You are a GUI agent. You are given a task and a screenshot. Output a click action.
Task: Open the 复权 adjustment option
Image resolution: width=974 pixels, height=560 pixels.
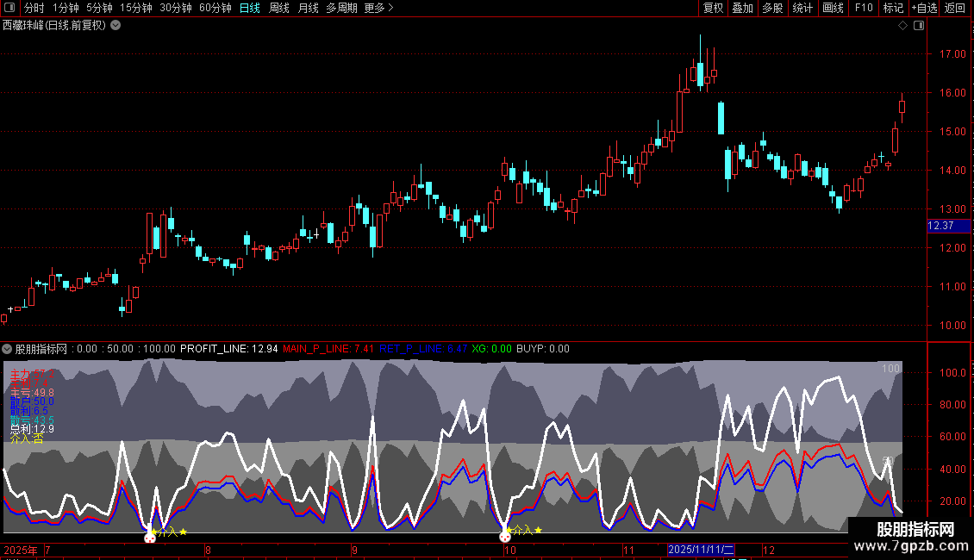[713, 8]
